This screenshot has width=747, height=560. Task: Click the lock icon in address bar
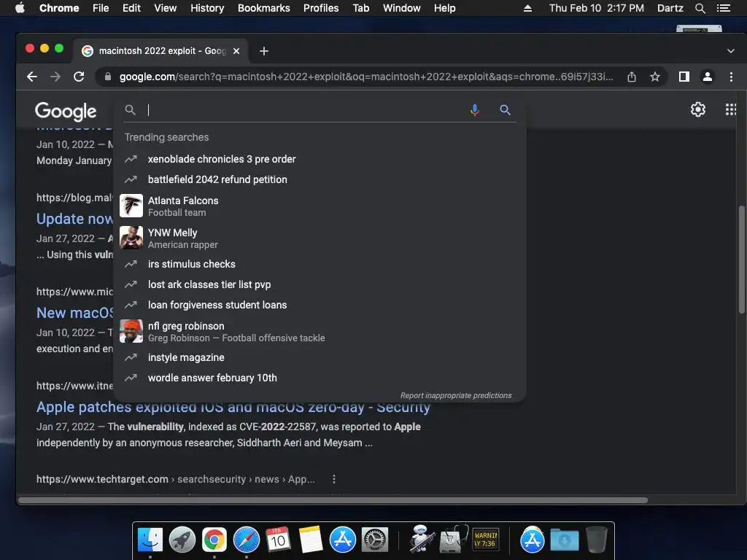[x=108, y=77]
